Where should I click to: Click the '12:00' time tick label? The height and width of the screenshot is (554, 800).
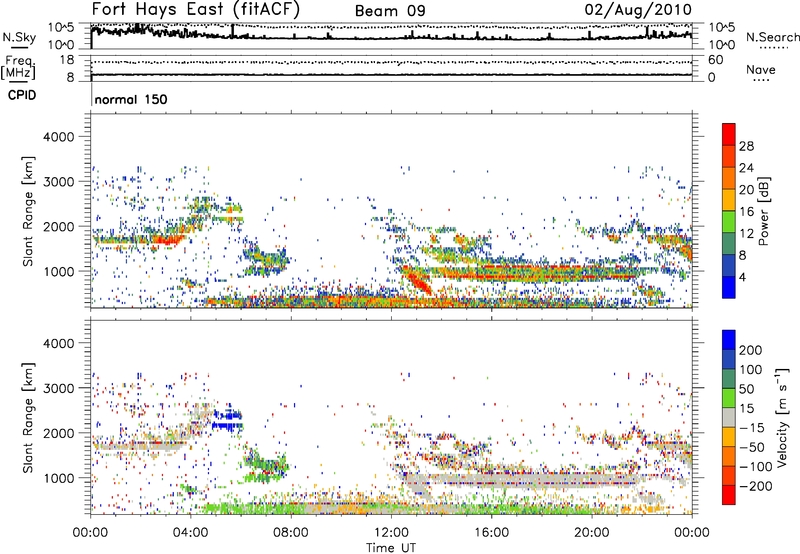coord(391,533)
